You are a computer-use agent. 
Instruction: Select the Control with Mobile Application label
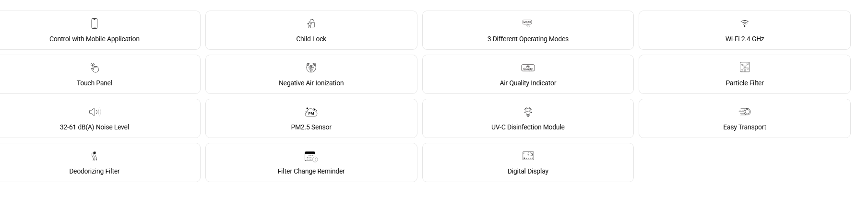tap(95, 39)
